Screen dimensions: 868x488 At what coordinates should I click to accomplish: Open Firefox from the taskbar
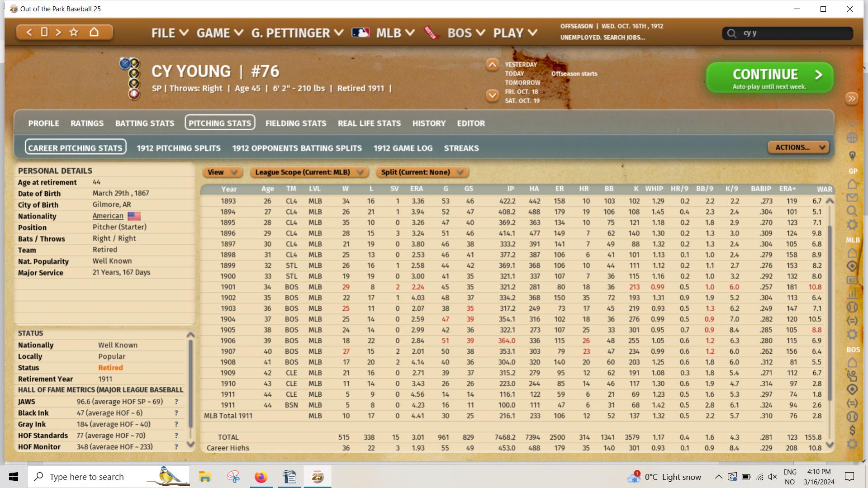pos(261,477)
